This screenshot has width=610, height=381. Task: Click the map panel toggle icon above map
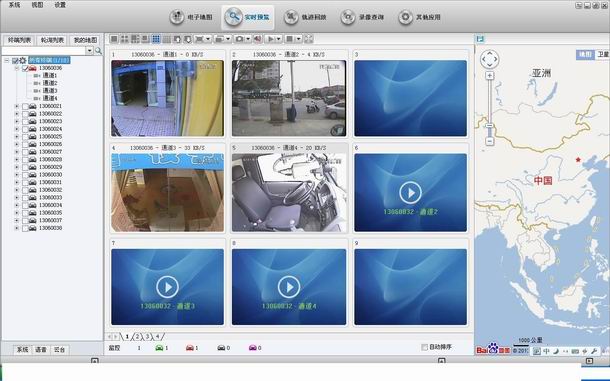pyautogui.click(x=480, y=39)
